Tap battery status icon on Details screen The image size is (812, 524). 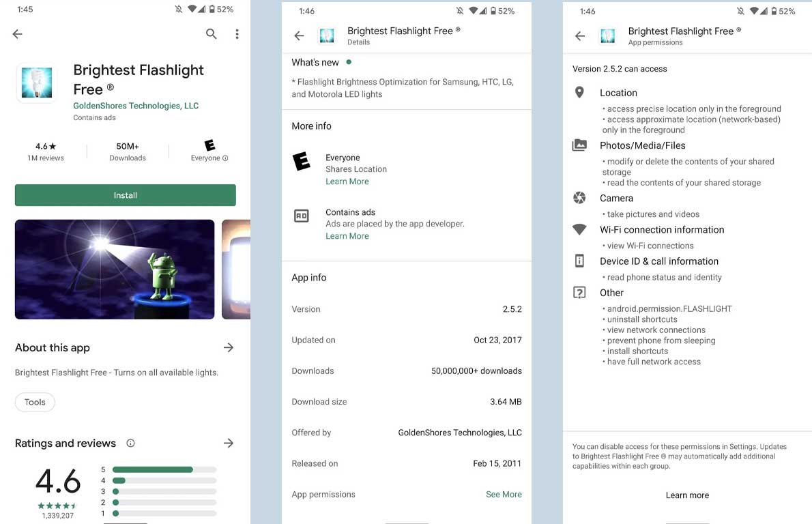pos(493,11)
